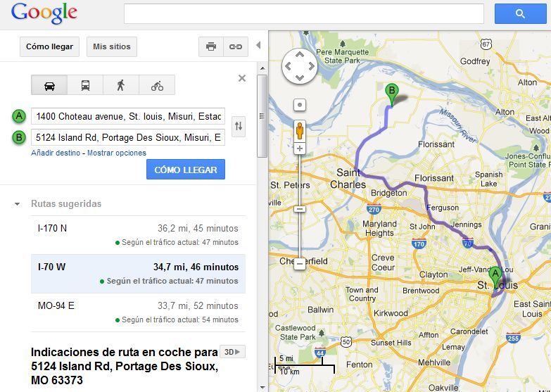Image resolution: width=551 pixels, height=392 pixels.
Task: Select the I-70 W route
Action: coord(138,274)
